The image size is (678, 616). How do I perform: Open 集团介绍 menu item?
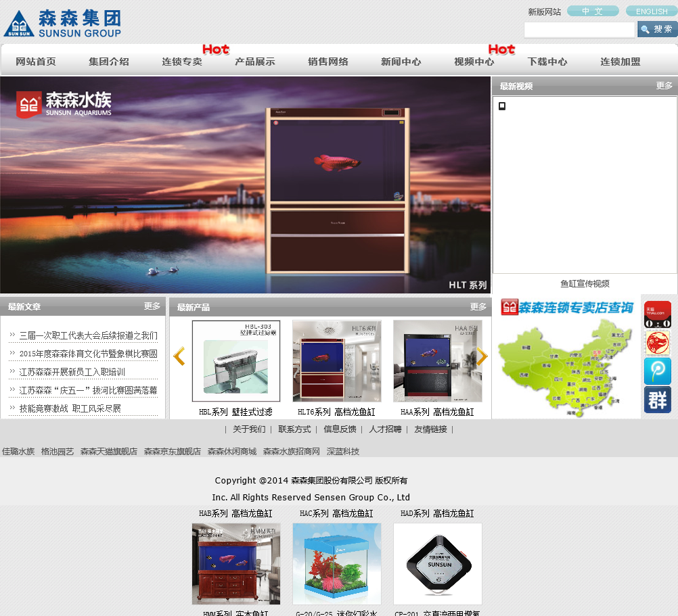click(109, 62)
